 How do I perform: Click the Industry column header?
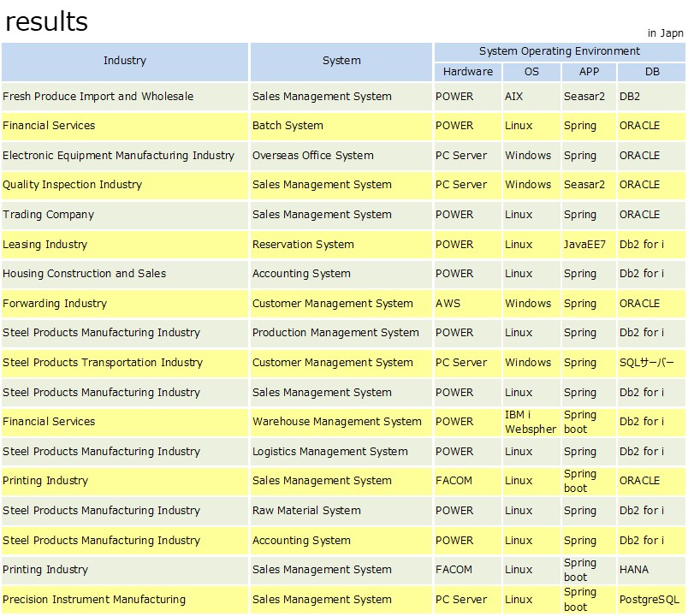(x=125, y=62)
